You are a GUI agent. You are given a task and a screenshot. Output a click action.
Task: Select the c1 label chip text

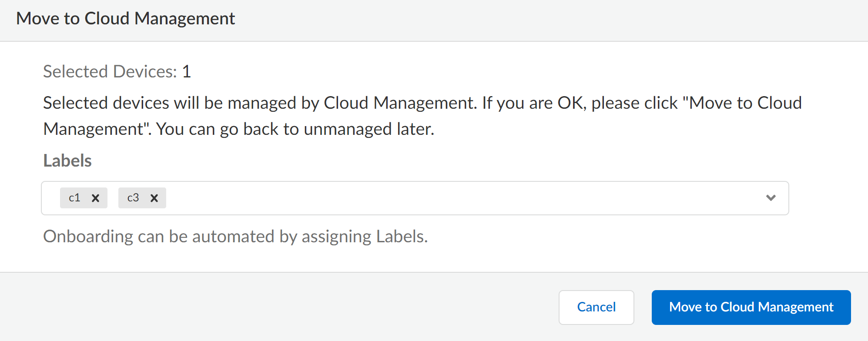[74, 198]
